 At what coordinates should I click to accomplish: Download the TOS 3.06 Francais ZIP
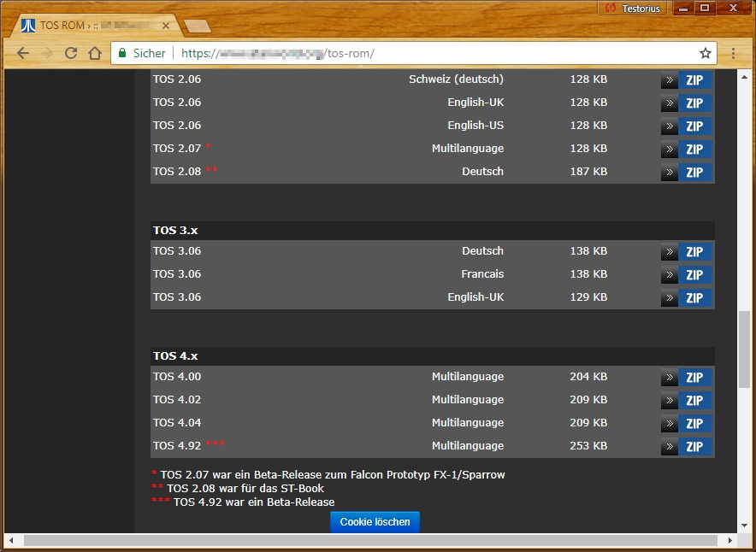coord(694,275)
